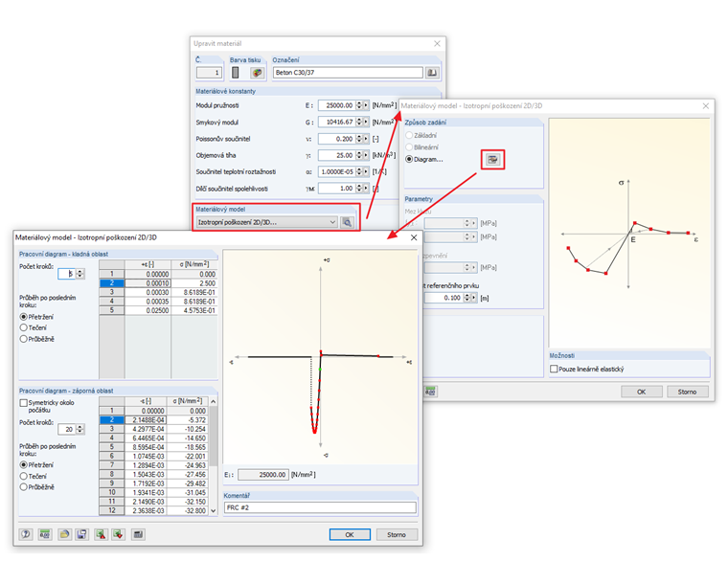Open help in diagram dialog

tap(26, 534)
